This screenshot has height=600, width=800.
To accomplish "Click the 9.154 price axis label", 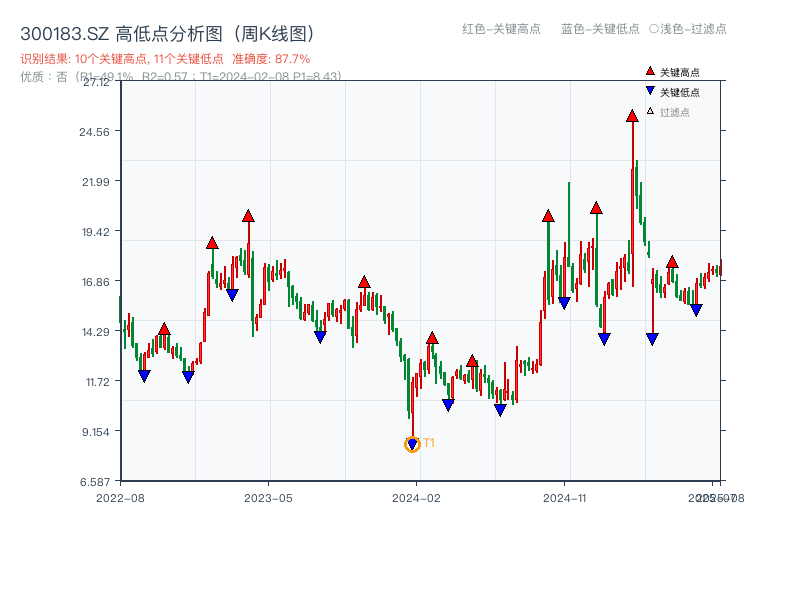I will [96, 432].
